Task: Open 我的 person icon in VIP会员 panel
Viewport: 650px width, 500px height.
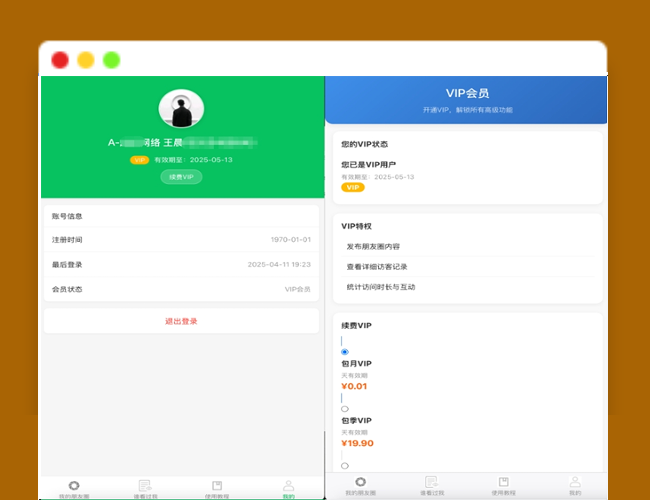Action: click(575, 482)
